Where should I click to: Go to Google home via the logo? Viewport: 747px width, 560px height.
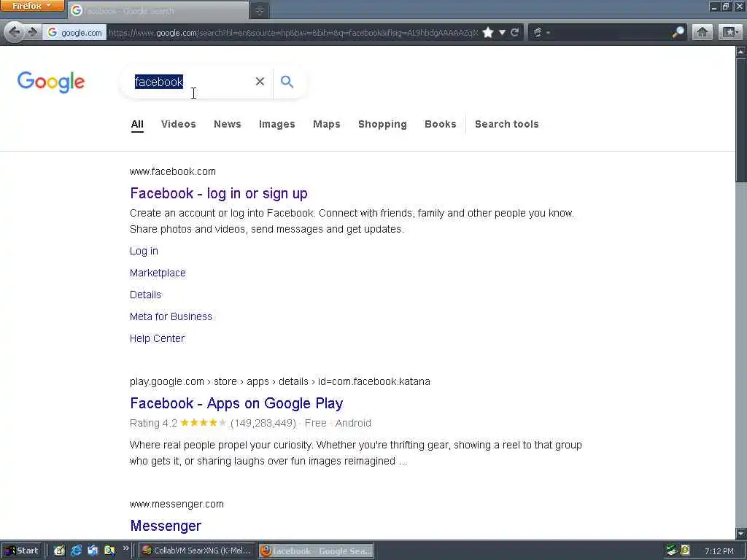(51, 82)
